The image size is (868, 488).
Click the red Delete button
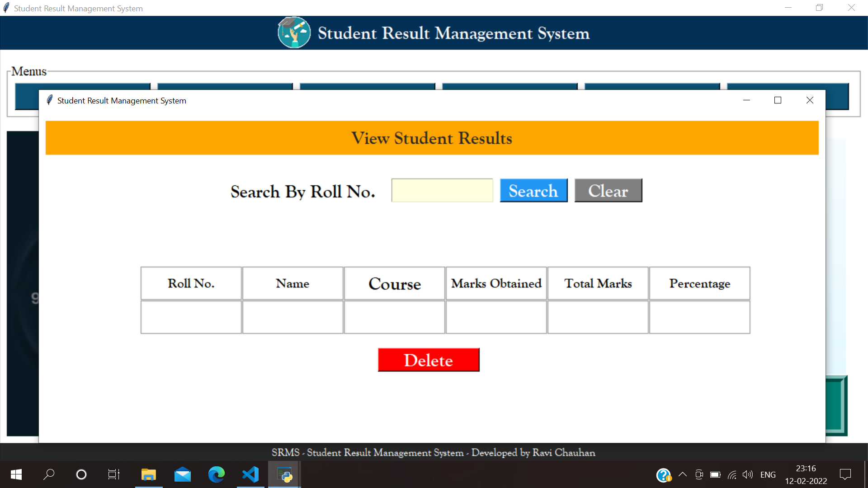coord(429,360)
